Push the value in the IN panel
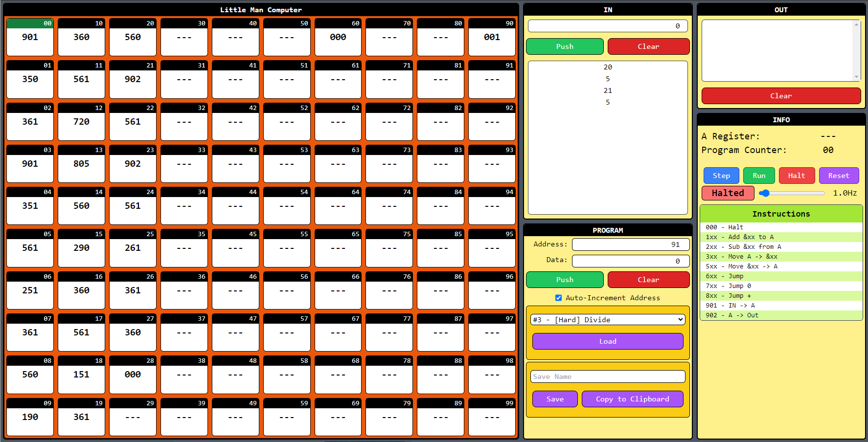The height and width of the screenshot is (442, 868). 564,46
